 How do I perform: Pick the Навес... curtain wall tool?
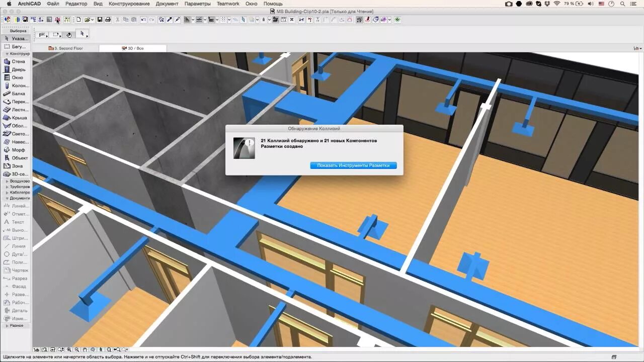[16, 142]
